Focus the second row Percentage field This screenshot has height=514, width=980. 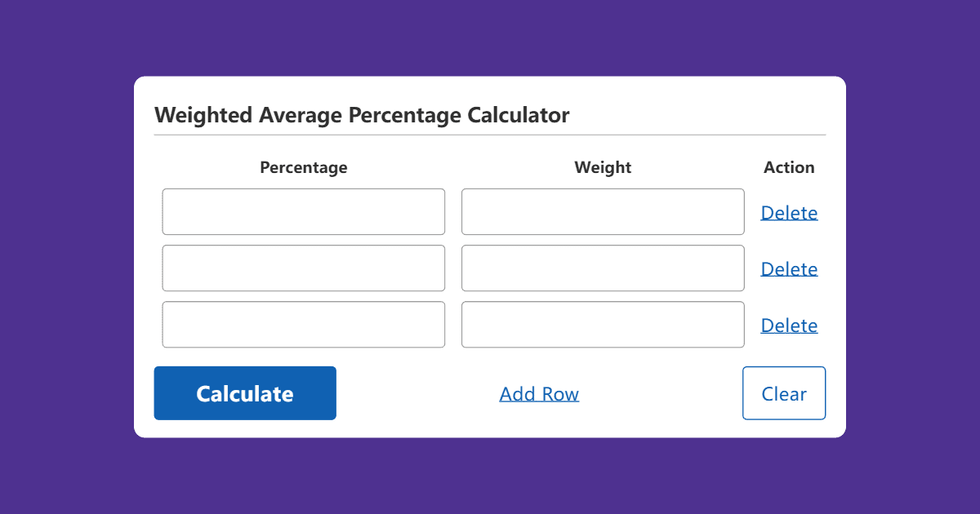(x=303, y=268)
